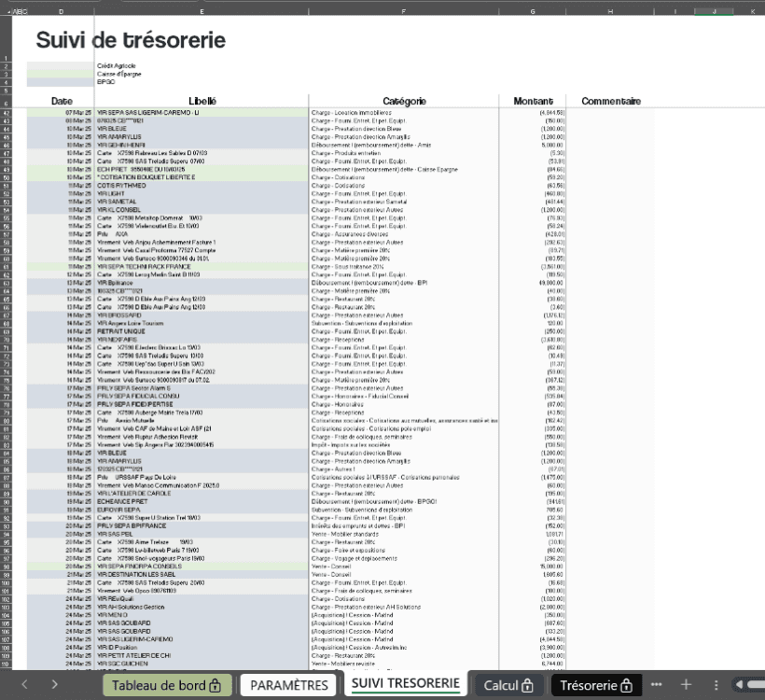Switch to the PARAMÈTRES sheet tab
The width and height of the screenshot is (765, 700).
coord(289,685)
